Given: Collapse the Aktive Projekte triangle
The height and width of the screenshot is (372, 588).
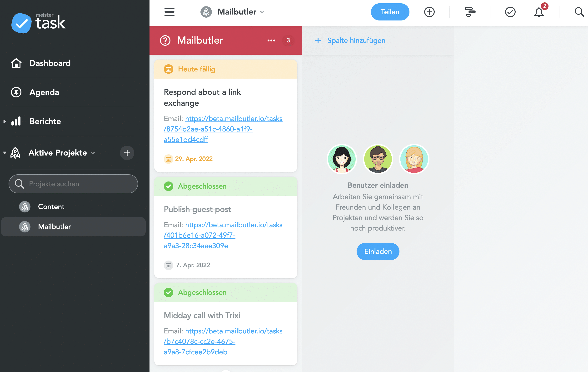Looking at the screenshot, I should click(x=5, y=153).
